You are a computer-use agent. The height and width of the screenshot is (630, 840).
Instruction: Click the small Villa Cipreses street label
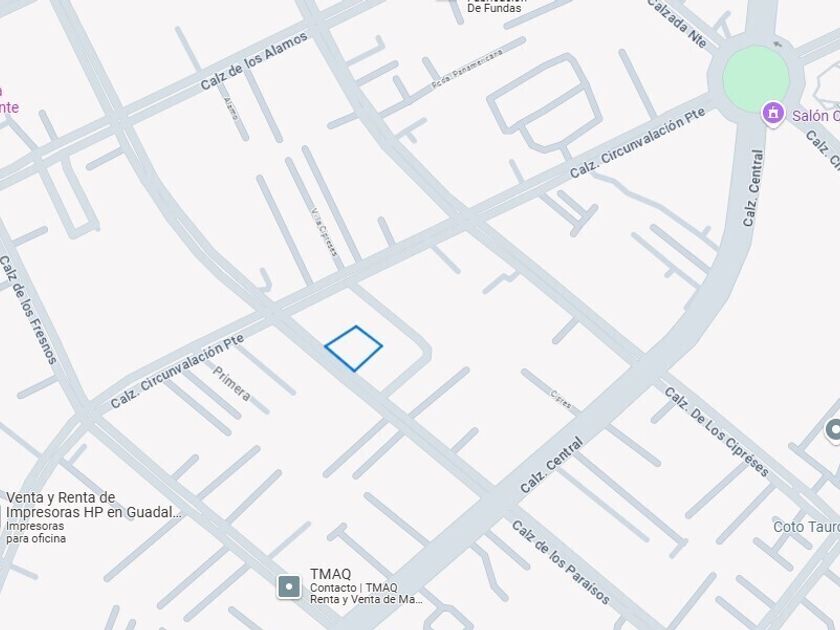coord(326,231)
